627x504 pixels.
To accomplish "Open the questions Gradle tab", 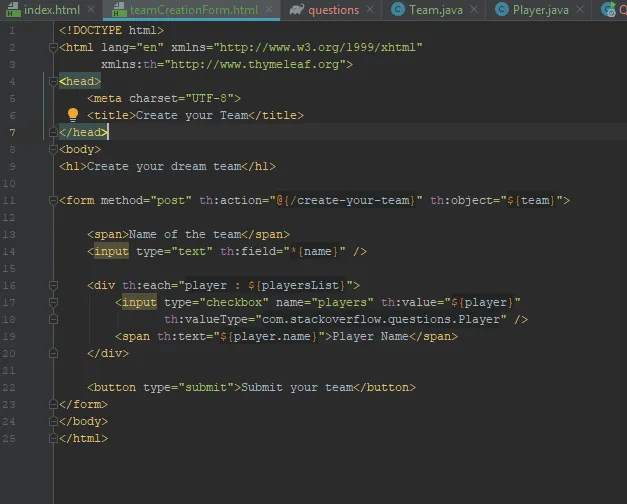I will tap(330, 10).
